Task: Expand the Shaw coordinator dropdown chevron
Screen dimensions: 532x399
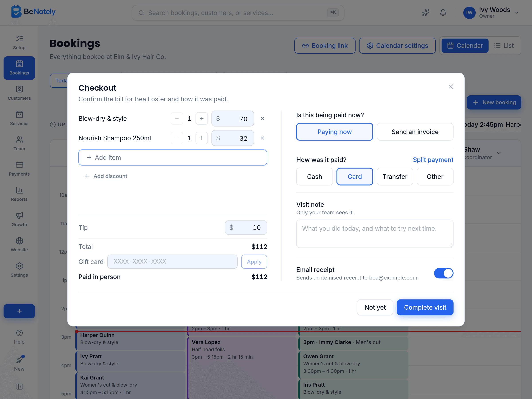Action: 499,153
